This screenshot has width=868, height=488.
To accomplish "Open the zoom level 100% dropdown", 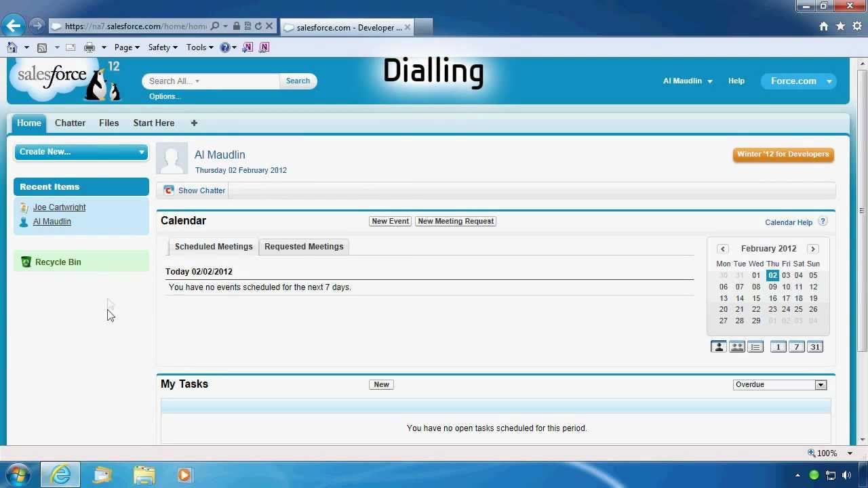I will pos(850,453).
